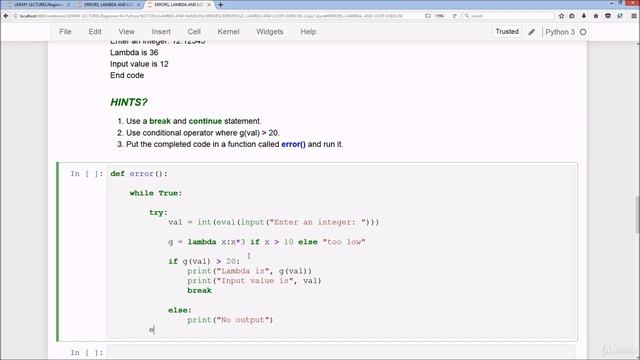The width and height of the screenshot is (640, 360).
Task: Click the kernel status circle indicator
Action: (583, 32)
